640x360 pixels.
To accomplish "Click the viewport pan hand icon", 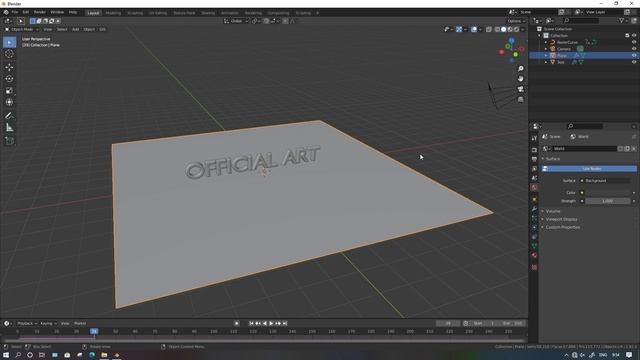I will point(520,79).
